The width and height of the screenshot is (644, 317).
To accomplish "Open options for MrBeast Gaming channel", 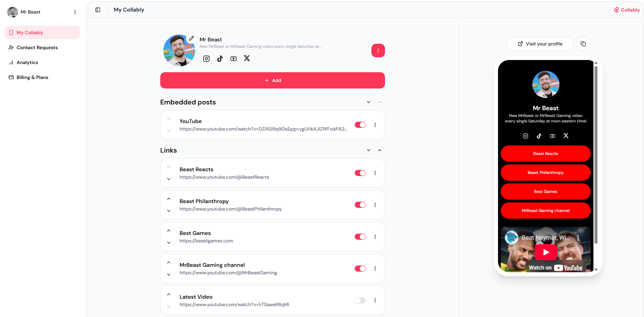I will 375,269.
